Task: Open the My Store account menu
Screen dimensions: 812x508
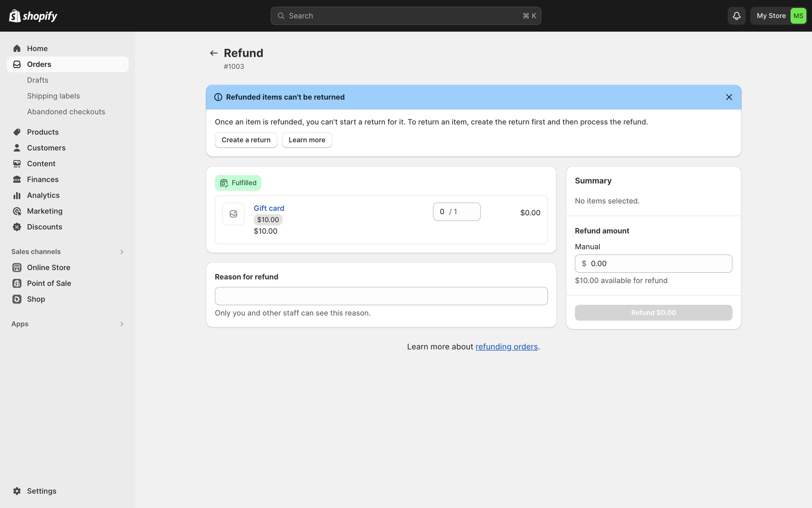Action: (x=778, y=16)
